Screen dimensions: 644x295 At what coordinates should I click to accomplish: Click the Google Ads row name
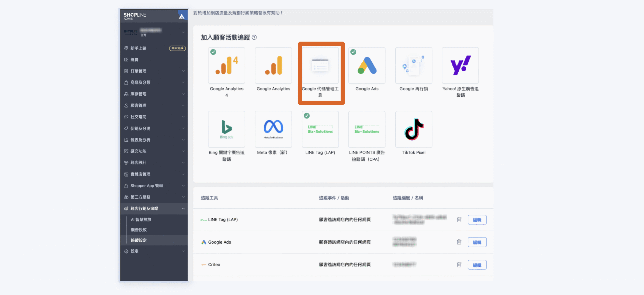219,242
